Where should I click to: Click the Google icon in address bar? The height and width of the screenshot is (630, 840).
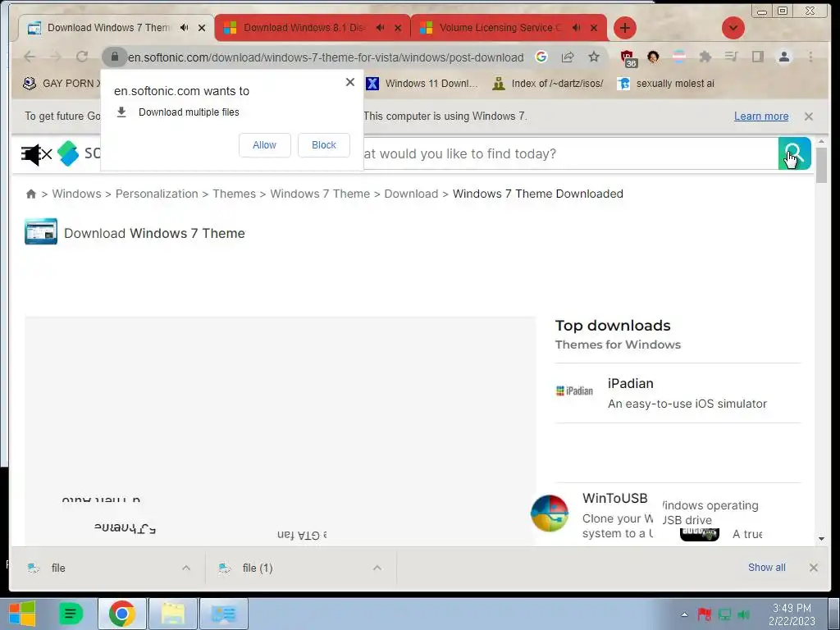point(541,57)
